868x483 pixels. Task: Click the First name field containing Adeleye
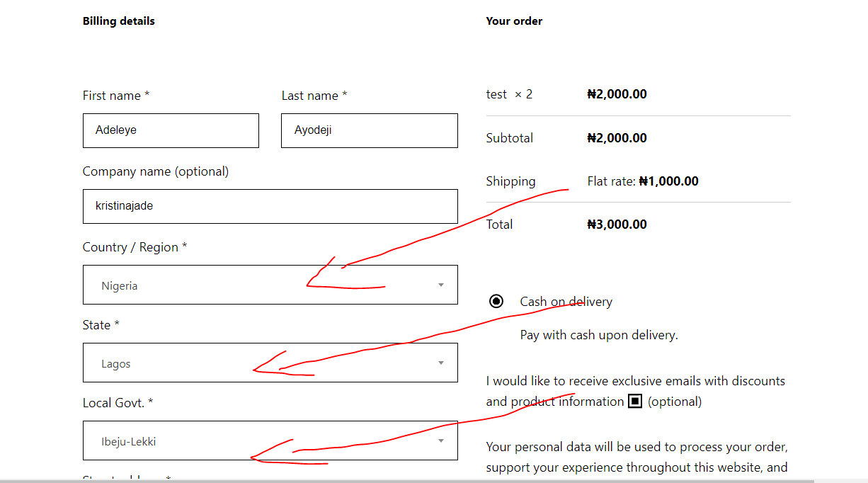tap(171, 131)
